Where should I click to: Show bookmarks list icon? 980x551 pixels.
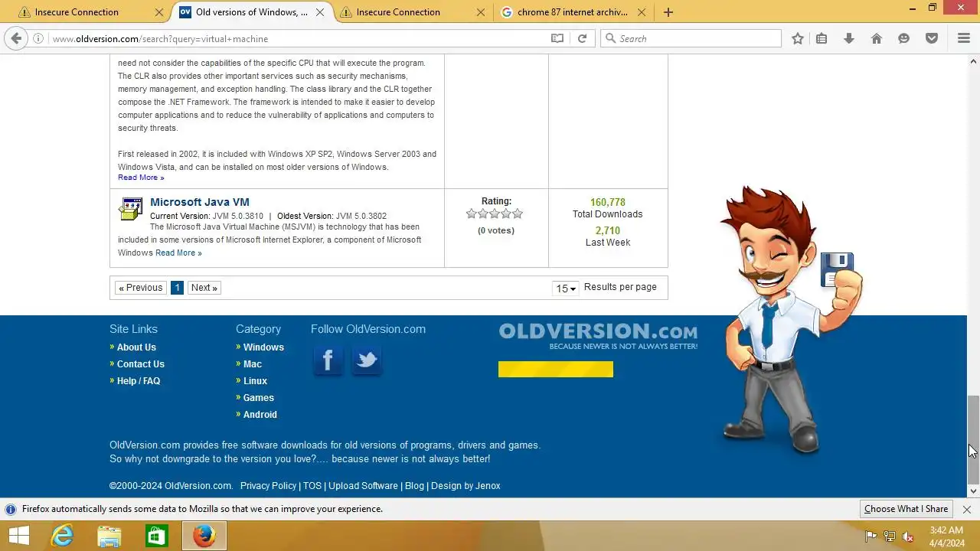point(822,38)
